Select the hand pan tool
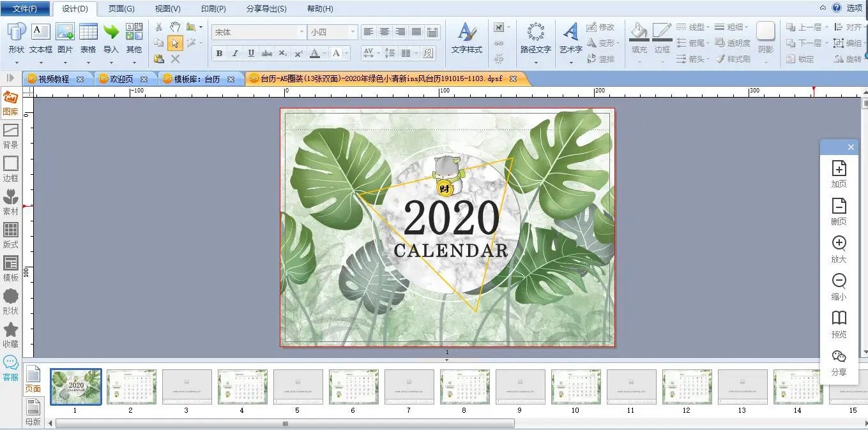868x430 pixels. [175, 27]
